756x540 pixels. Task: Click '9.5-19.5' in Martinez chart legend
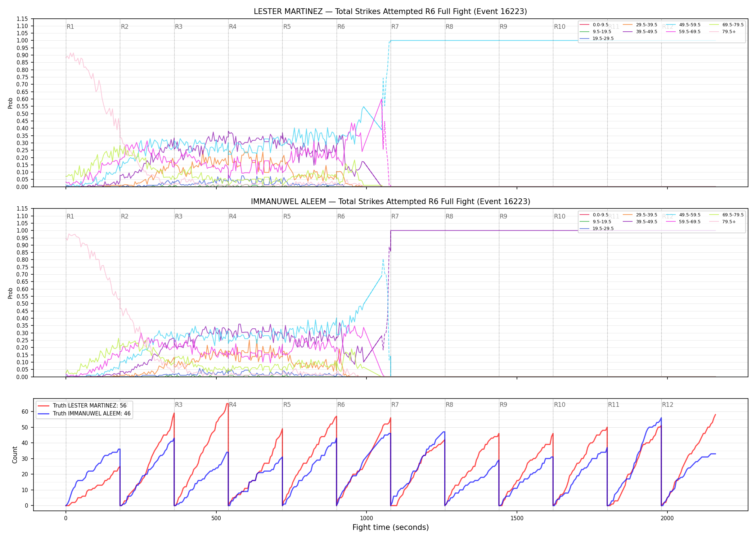coord(602,32)
